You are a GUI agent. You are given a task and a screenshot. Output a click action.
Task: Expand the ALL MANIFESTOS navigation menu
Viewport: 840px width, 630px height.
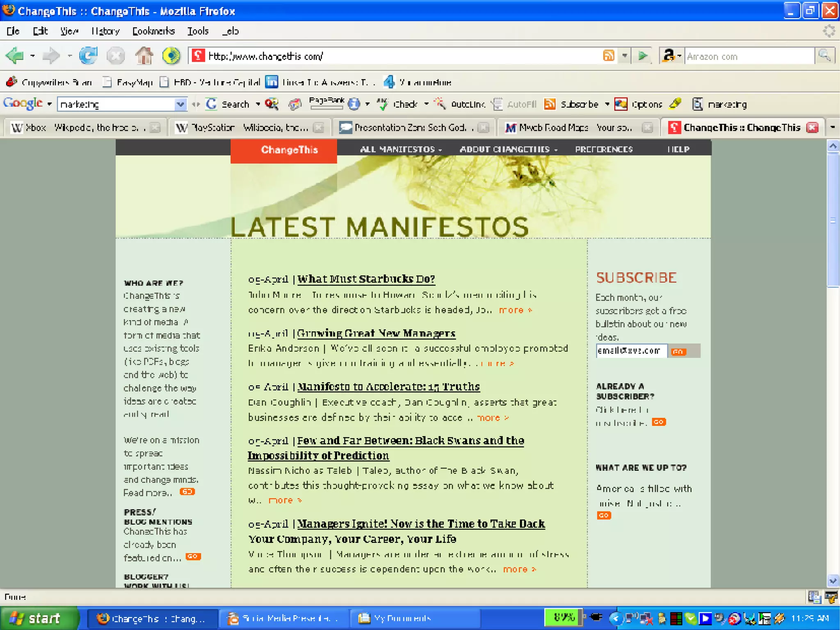(x=400, y=149)
